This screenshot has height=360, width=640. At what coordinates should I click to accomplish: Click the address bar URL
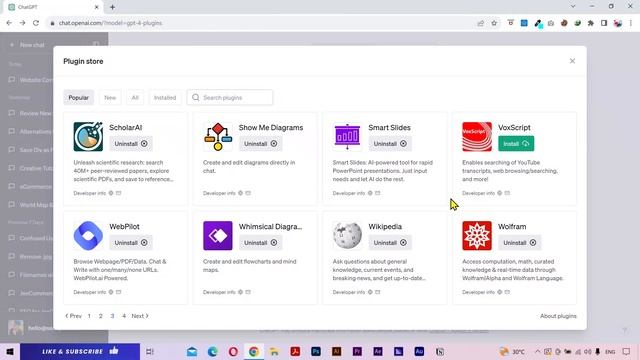[x=111, y=23]
